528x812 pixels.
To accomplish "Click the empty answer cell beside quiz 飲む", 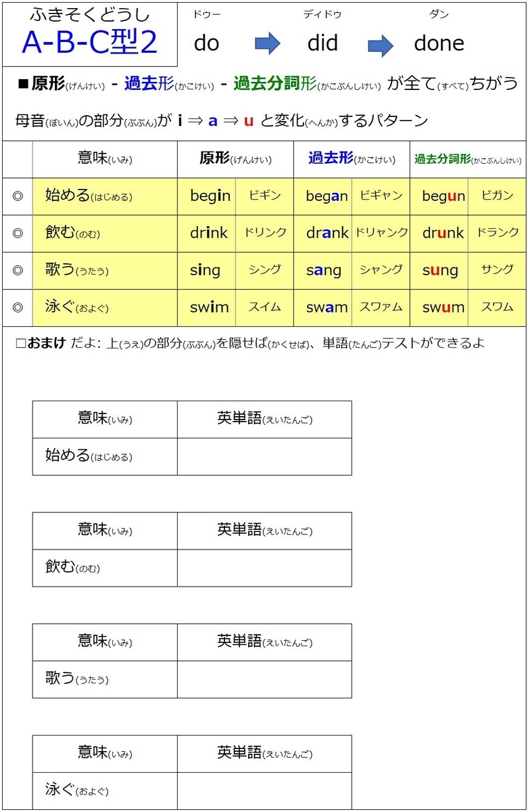I will tap(264, 568).
